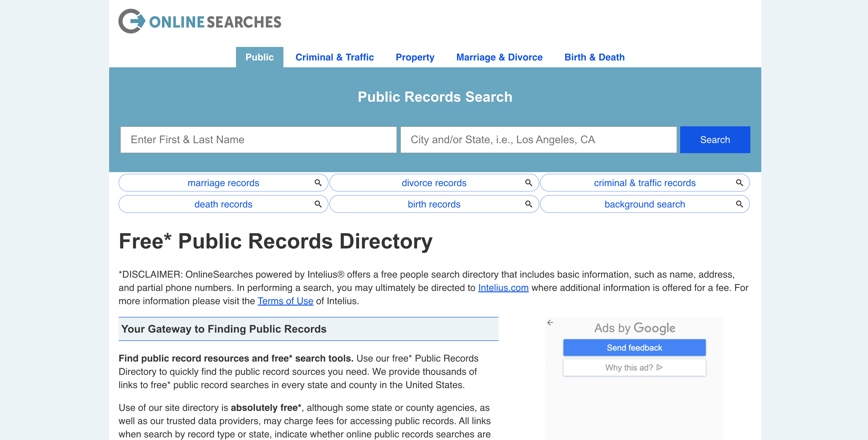
Task: Focus the First & Last Name field
Action: pos(258,139)
